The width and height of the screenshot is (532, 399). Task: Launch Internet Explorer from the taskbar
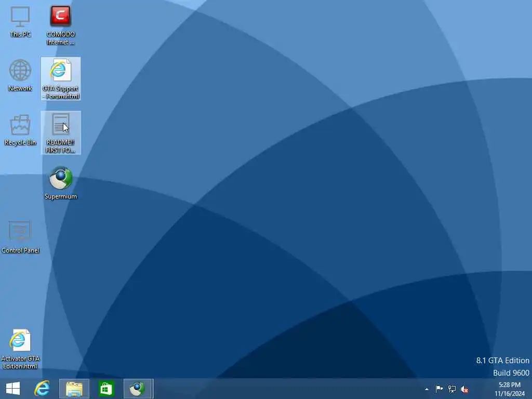(42, 389)
